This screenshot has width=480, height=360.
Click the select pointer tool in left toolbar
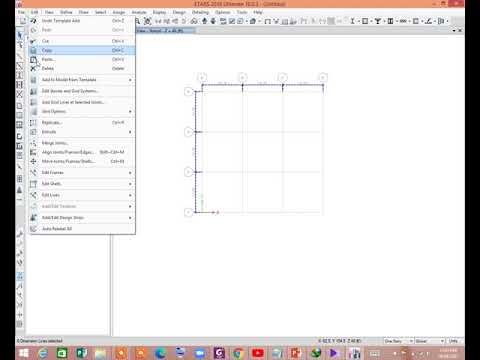tap(20, 35)
